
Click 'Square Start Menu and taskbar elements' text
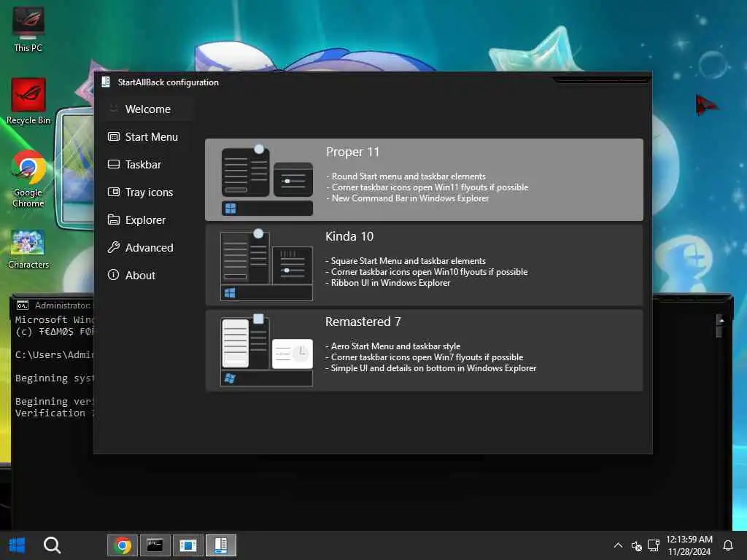(409, 261)
